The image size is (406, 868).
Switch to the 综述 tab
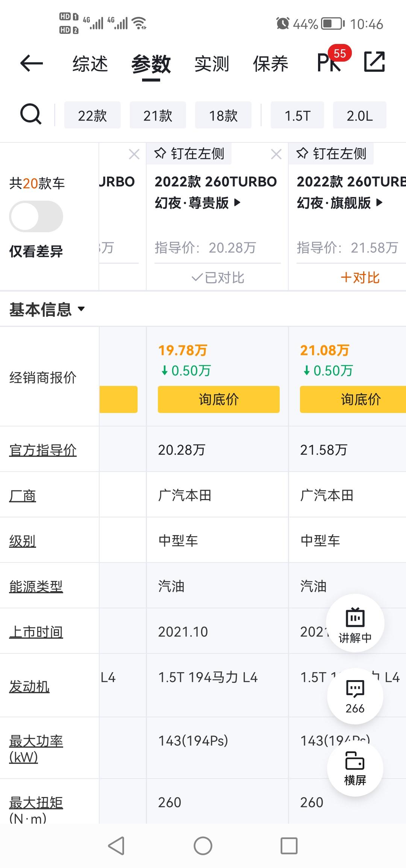pyautogui.click(x=90, y=64)
